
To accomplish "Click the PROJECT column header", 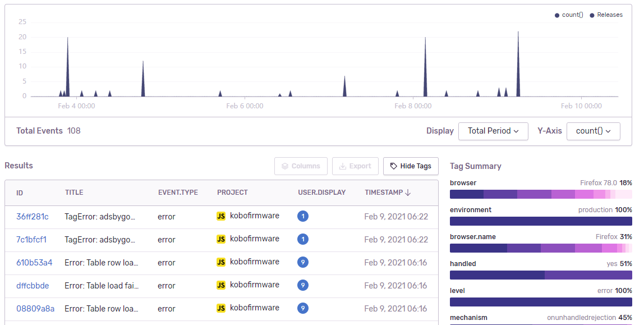I will tap(232, 193).
